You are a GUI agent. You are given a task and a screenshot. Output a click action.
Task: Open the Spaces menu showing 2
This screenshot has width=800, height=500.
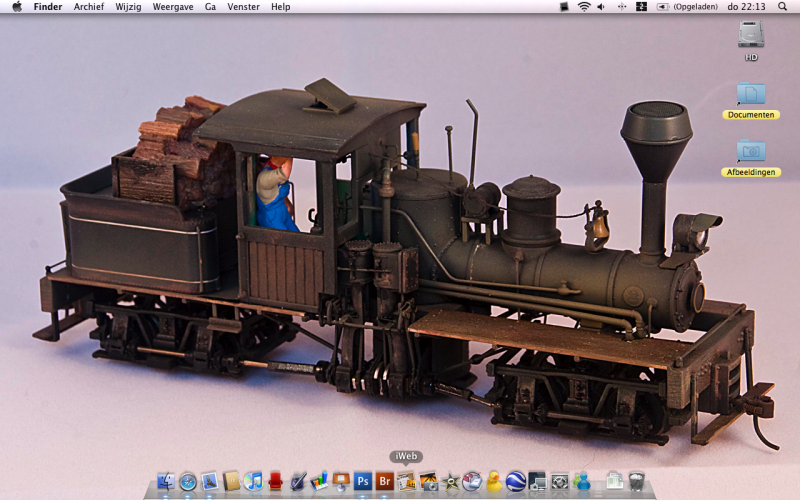(641, 7)
